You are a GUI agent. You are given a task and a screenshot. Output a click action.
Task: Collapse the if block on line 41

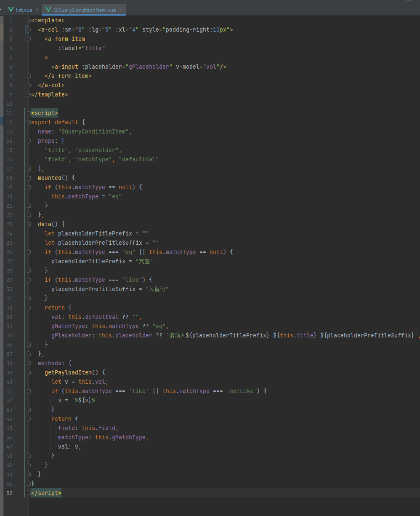coord(29,391)
